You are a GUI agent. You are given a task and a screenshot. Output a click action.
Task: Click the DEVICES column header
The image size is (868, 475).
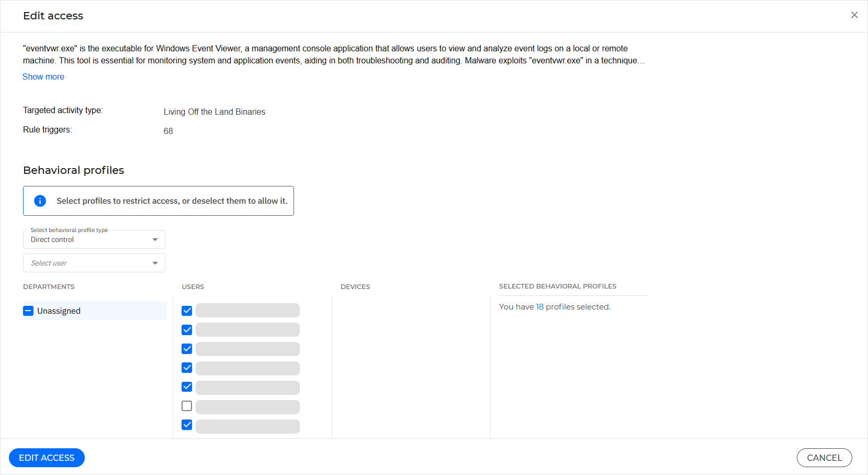point(355,287)
